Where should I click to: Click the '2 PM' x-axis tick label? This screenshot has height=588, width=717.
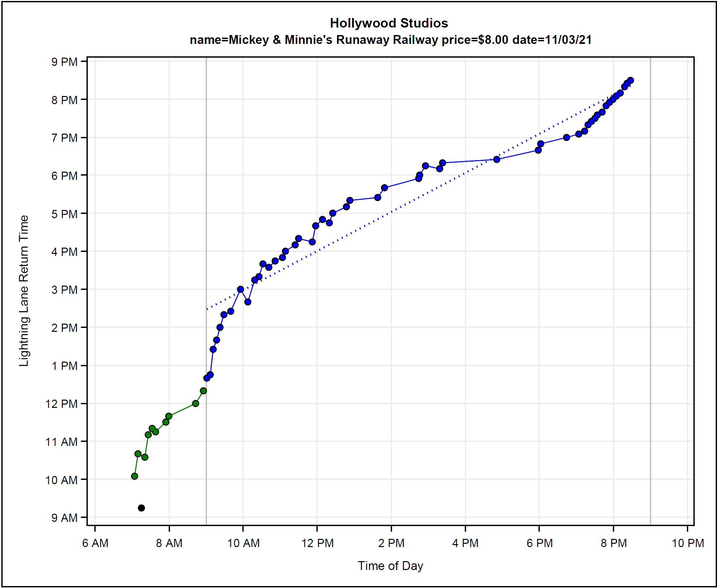(x=391, y=543)
